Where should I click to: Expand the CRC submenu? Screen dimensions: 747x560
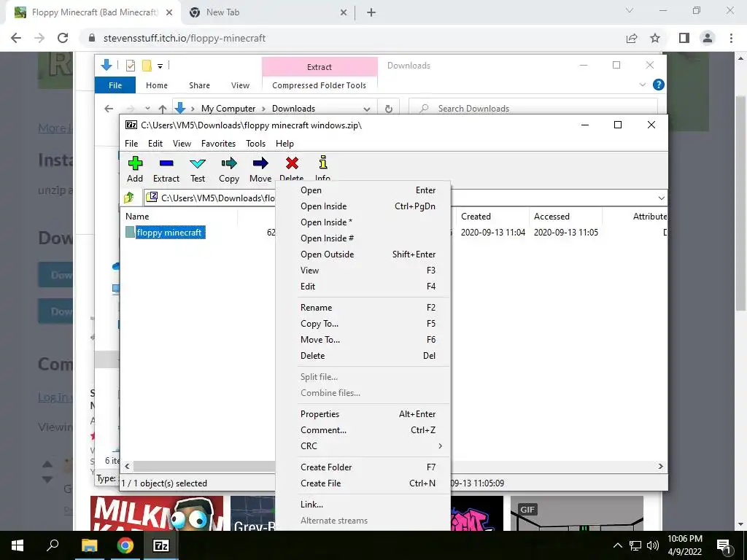tap(363, 446)
